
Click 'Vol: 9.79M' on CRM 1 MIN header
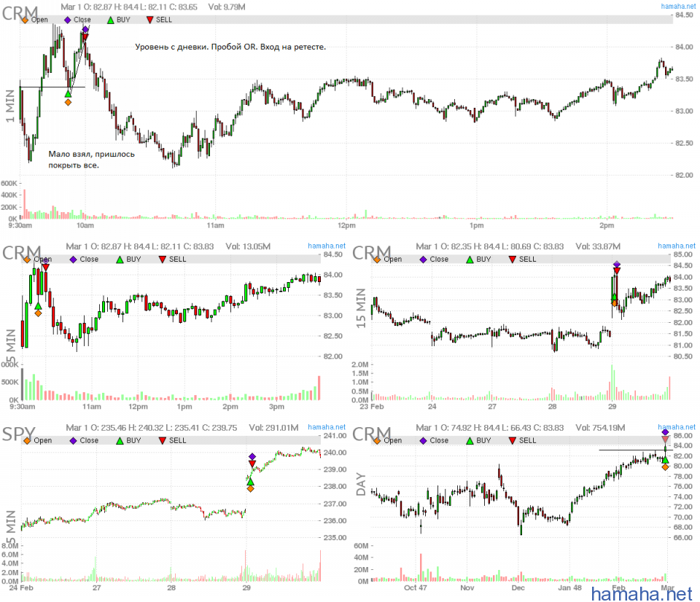pyautogui.click(x=226, y=7)
